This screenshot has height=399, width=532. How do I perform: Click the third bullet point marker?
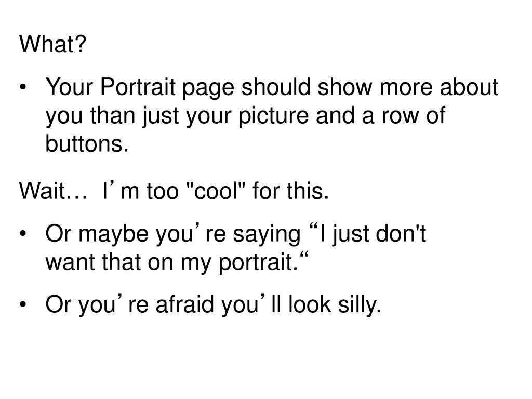point(23,304)
